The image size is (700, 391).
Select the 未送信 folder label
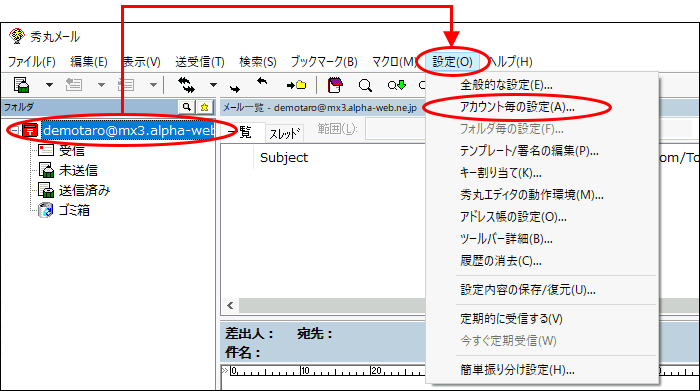(78, 171)
